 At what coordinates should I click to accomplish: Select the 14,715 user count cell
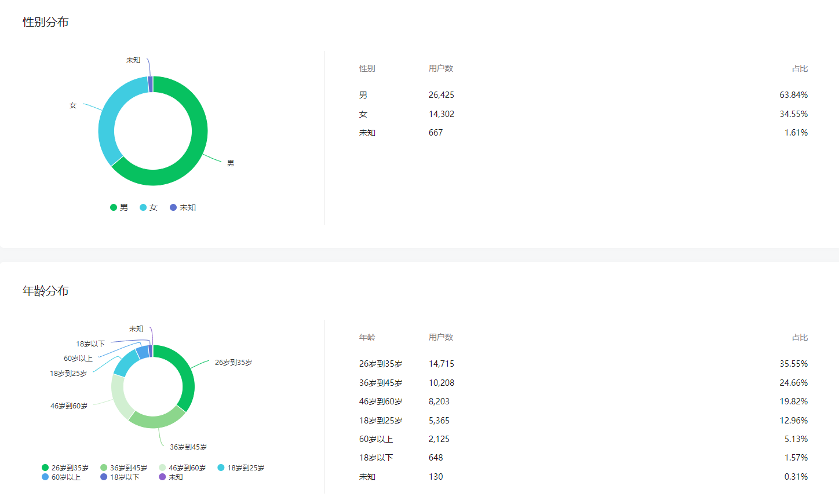[442, 364]
